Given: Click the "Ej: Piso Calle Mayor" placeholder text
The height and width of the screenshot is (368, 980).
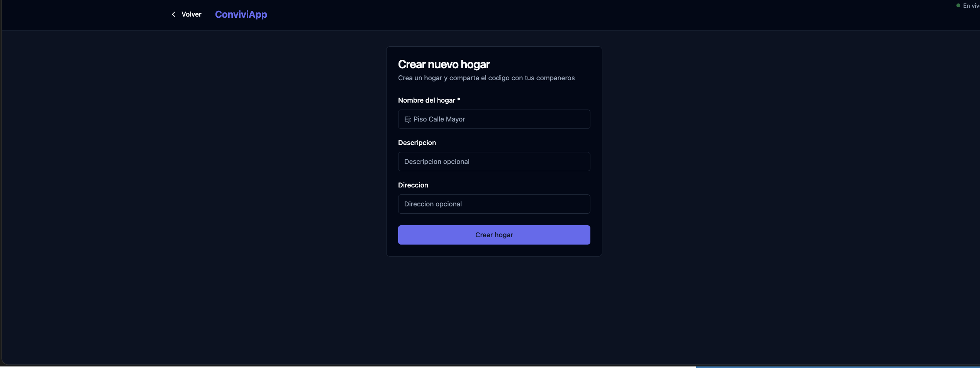Looking at the screenshot, I should pyautogui.click(x=434, y=119).
